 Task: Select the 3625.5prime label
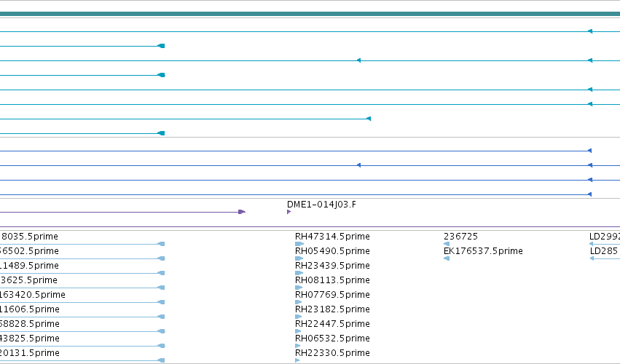coord(28,280)
